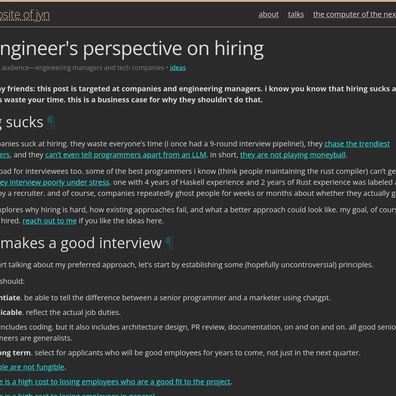This screenshot has height=396, width=396.
Task: Open the site title 'site of jyn' link
Action: coord(25,15)
